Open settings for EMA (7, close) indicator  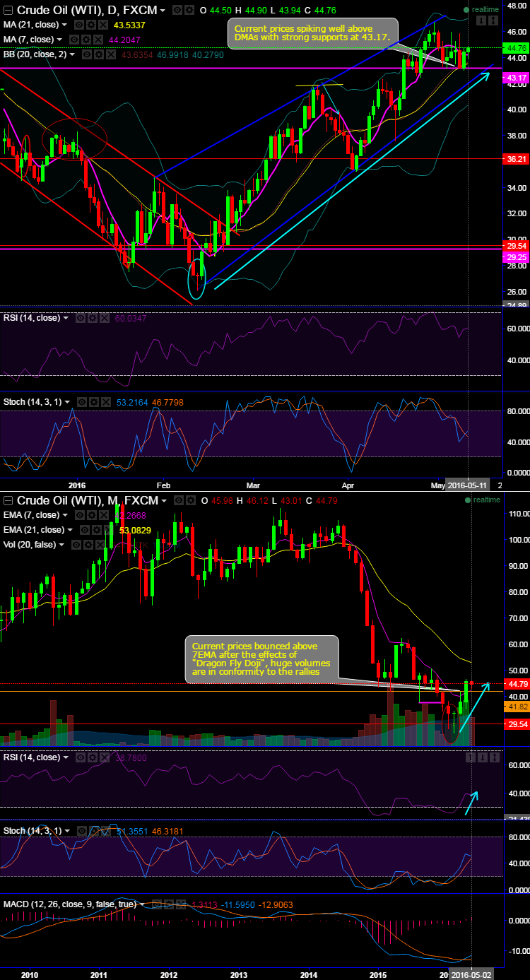pyautogui.click(x=92, y=515)
